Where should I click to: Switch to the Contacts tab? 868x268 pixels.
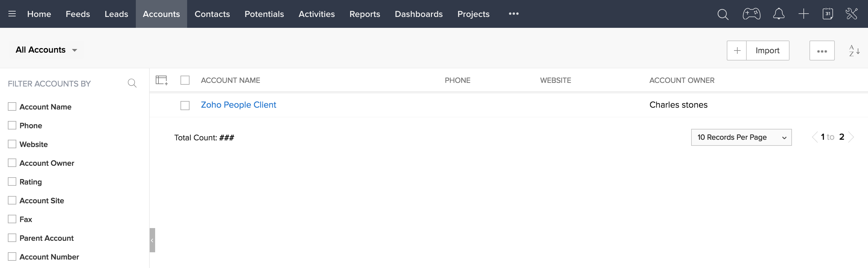pos(212,14)
